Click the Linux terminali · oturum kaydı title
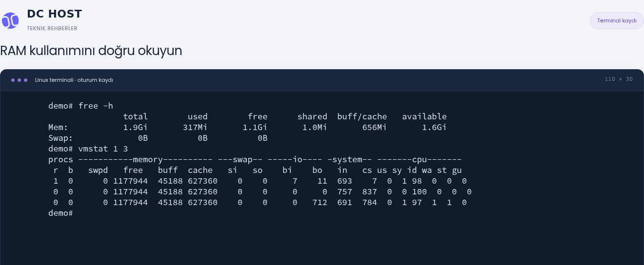 74,80
